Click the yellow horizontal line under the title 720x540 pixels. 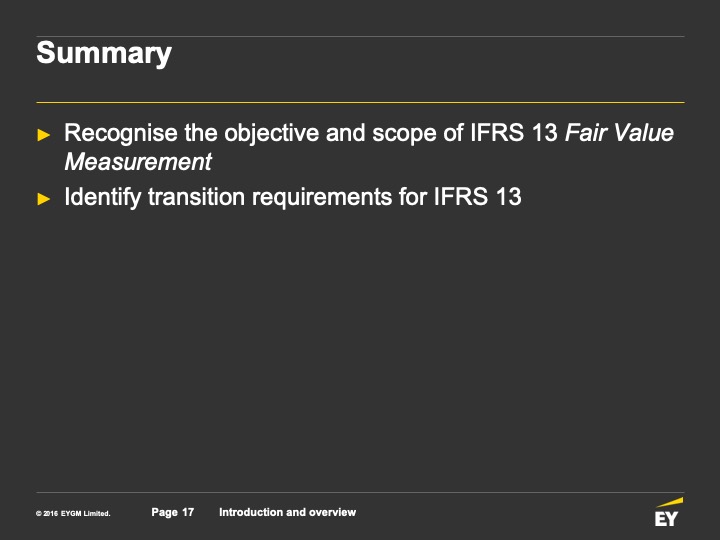[x=360, y=102]
